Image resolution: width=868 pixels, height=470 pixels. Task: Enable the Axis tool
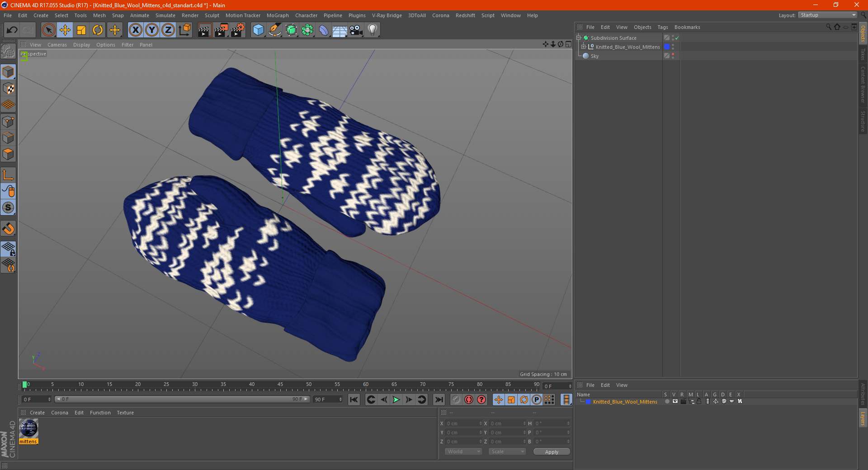click(x=8, y=175)
